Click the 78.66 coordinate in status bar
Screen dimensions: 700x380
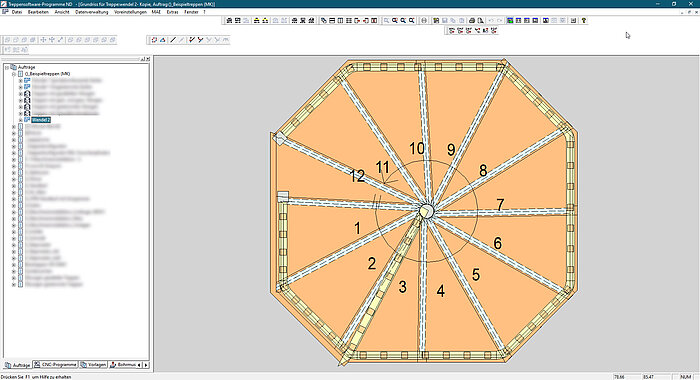(x=619, y=377)
